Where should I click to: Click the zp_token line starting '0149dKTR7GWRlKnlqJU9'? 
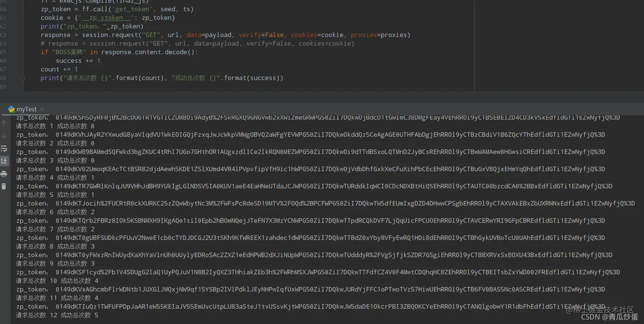(x=314, y=186)
